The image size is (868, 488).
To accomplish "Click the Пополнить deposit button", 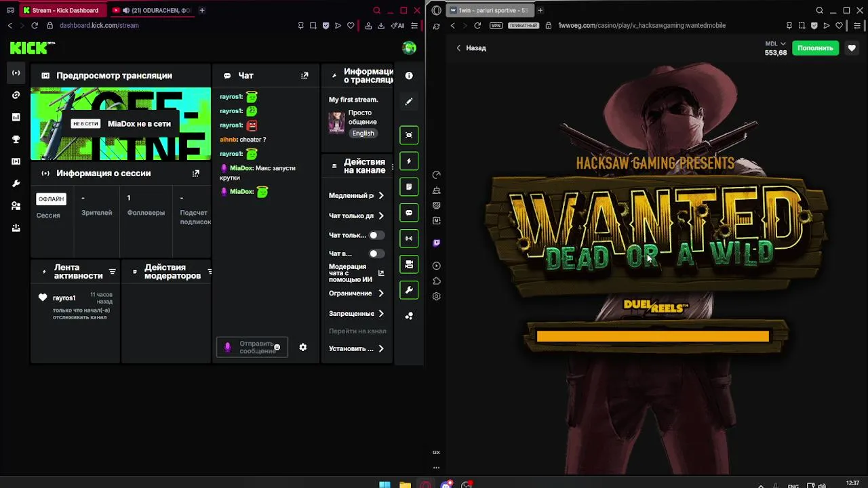I will coord(815,48).
